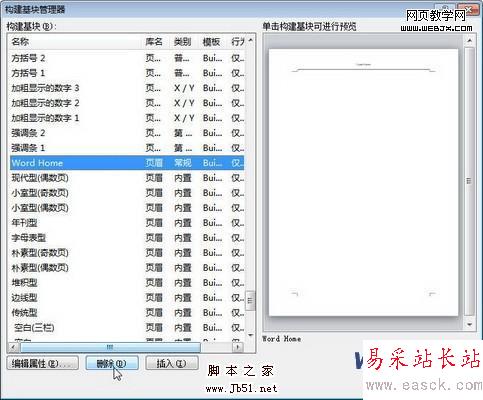The image size is (483, 400).
Task: Click horizontal scrollbar right arrow
Action: coord(238,347)
